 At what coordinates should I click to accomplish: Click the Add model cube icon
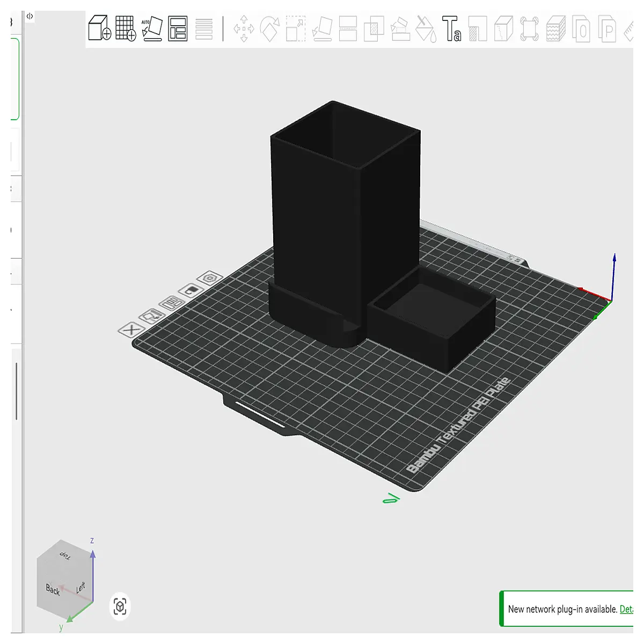[x=100, y=28]
